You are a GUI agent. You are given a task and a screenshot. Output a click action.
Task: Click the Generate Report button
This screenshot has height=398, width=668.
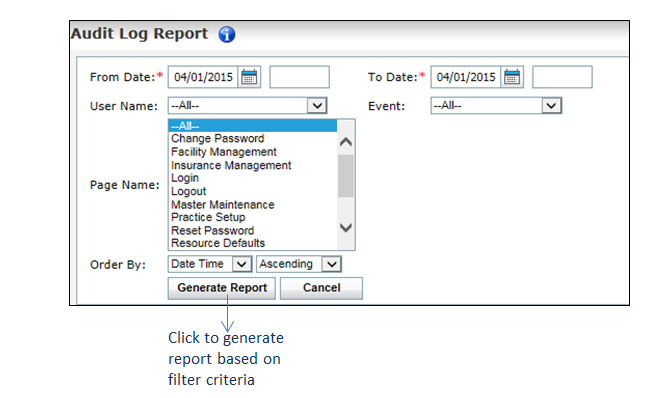(222, 288)
